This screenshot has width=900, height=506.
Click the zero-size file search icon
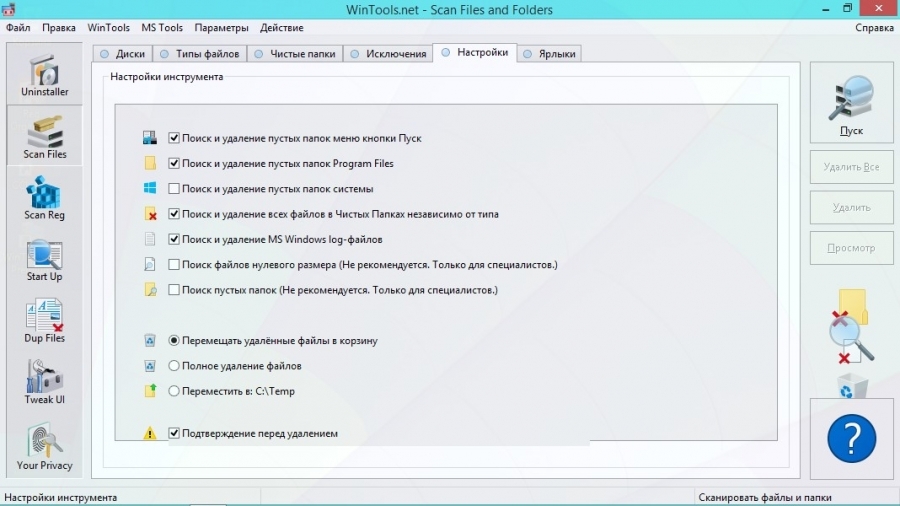(x=150, y=264)
